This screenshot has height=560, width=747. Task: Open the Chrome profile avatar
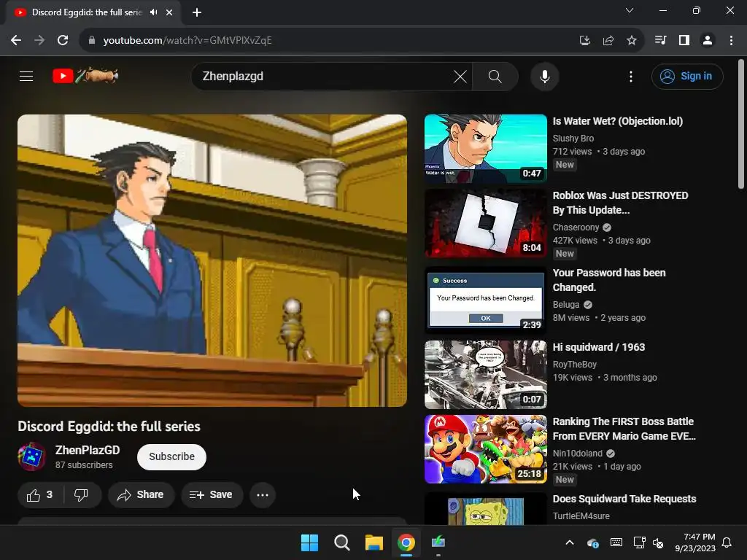point(708,41)
